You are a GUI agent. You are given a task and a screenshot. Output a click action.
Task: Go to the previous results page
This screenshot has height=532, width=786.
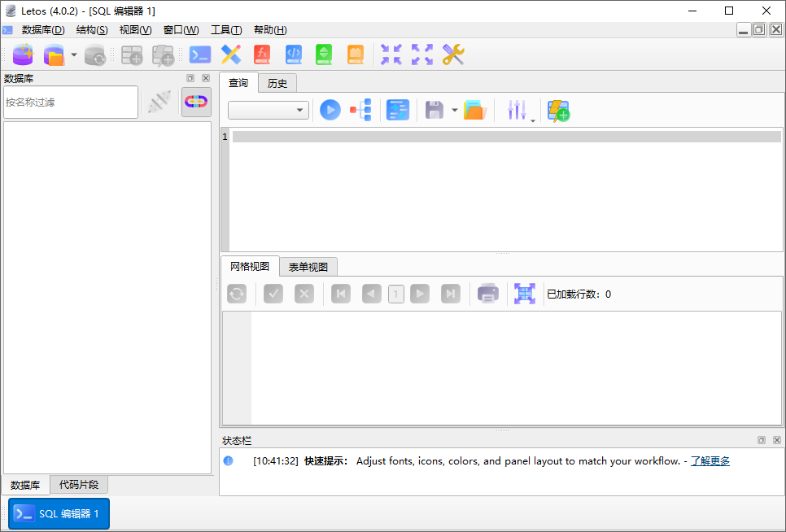372,294
